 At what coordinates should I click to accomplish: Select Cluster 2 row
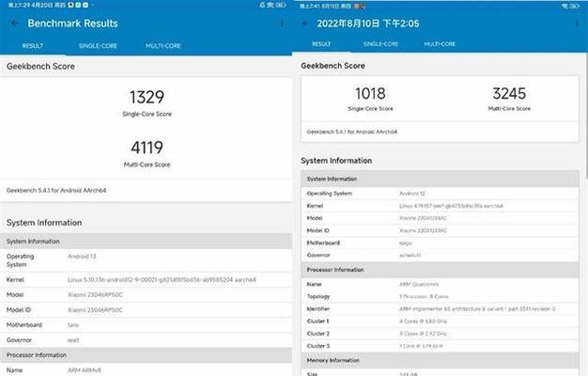point(440,334)
